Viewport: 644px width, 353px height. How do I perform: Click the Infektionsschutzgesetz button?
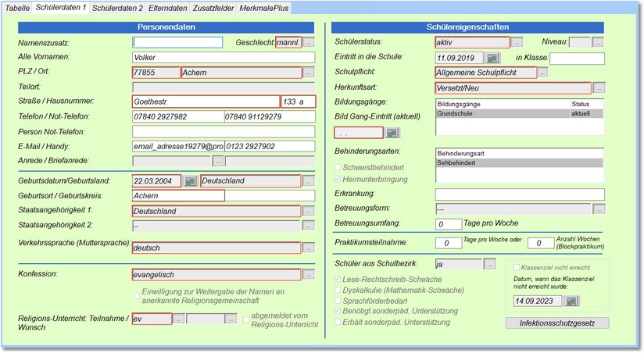coord(558,323)
